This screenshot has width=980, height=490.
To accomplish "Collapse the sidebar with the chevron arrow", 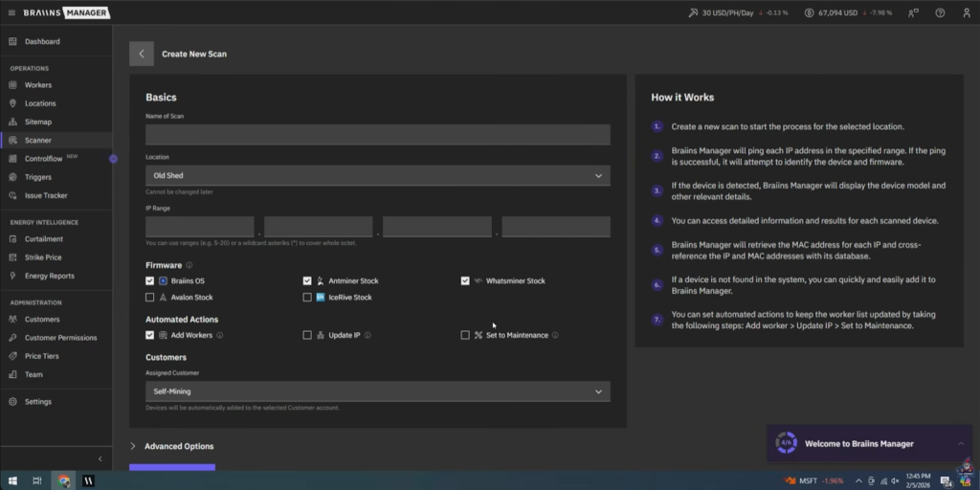I will (100, 459).
